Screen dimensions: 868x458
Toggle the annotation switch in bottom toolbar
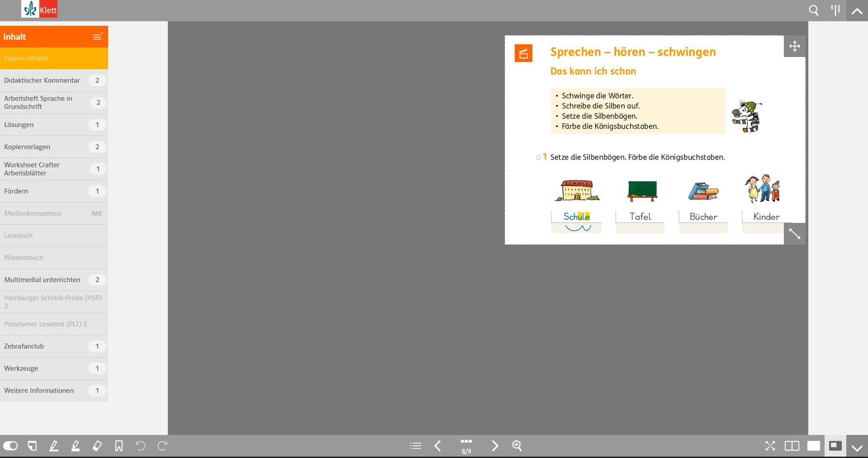(x=10, y=446)
